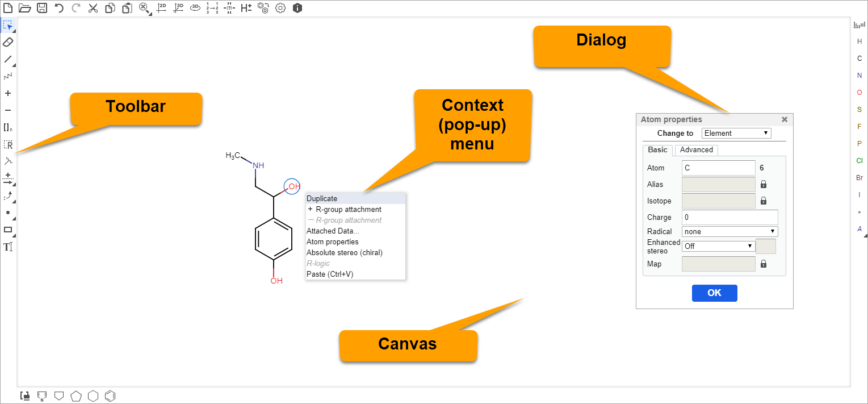Toggle the Isotope field lock
The width and height of the screenshot is (868, 404).
764,201
